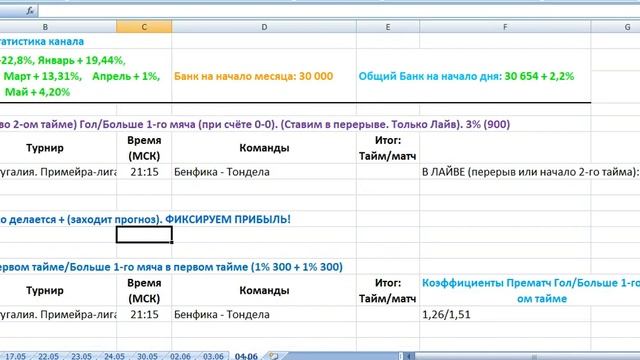
Task: Click the first 'Команды' header cell
Action: 264,148
